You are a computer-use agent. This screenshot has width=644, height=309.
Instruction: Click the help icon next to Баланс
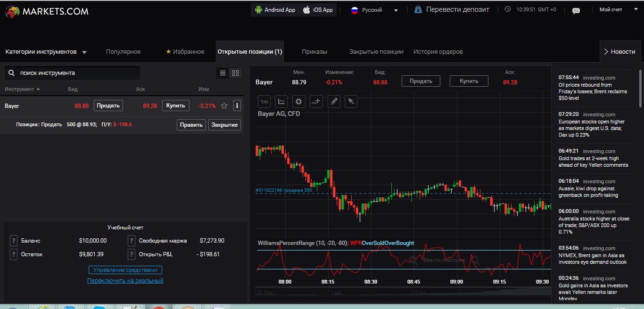click(x=14, y=241)
